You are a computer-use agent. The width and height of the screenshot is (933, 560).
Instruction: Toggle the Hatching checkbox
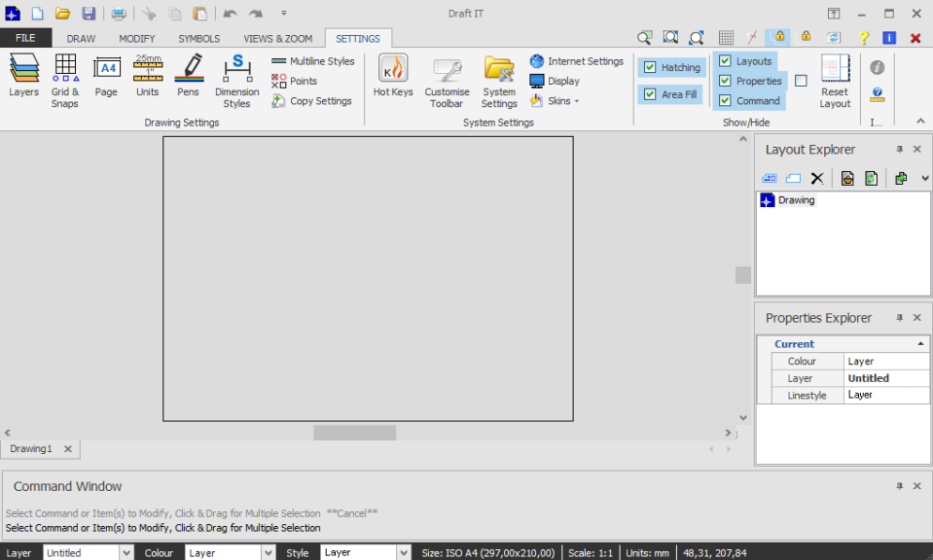650,67
